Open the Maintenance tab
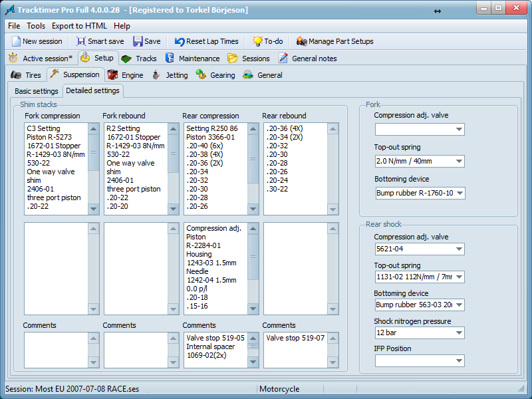Image resolution: width=532 pixels, height=399 pixels. click(x=192, y=59)
